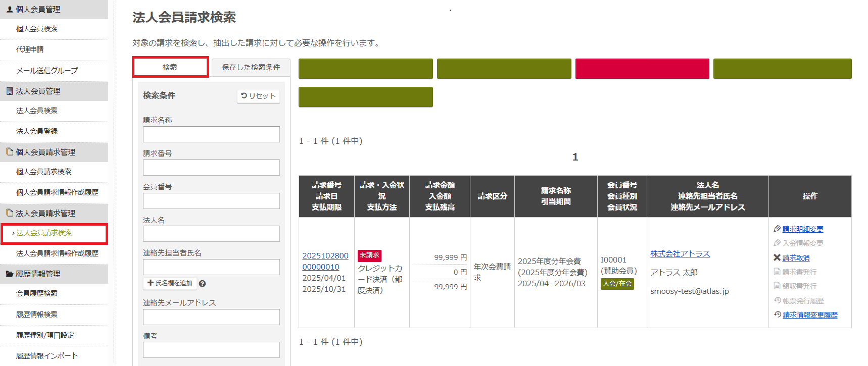Click the building icon beside 法人会員管理
The width and height of the screenshot is (868, 366).
pos(9,91)
